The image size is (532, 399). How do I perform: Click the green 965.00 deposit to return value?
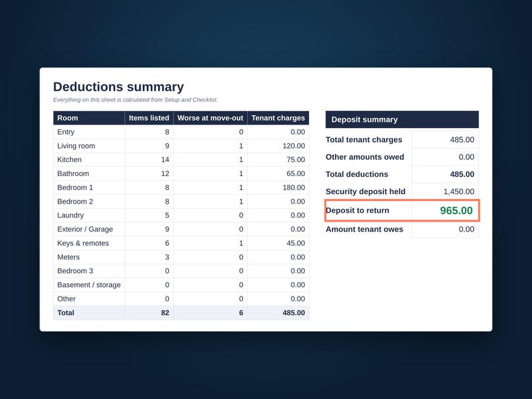(x=456, y=210)
